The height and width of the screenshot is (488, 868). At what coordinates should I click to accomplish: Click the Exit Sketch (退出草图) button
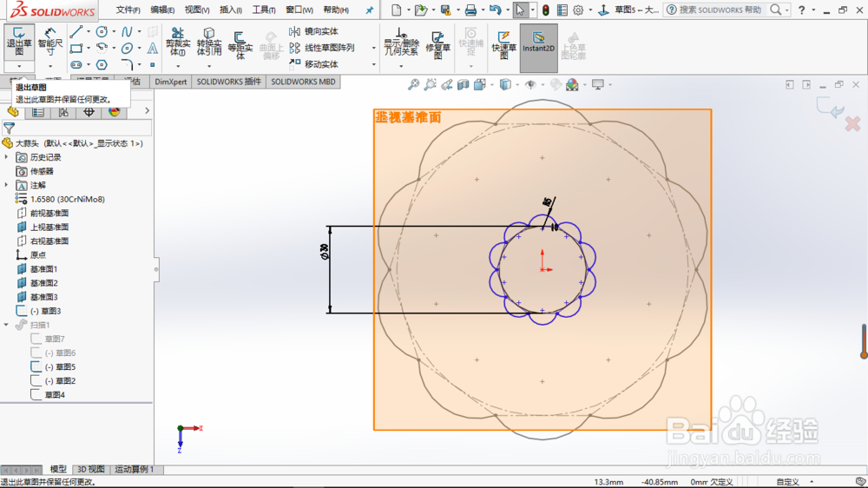tap(19, 42)
